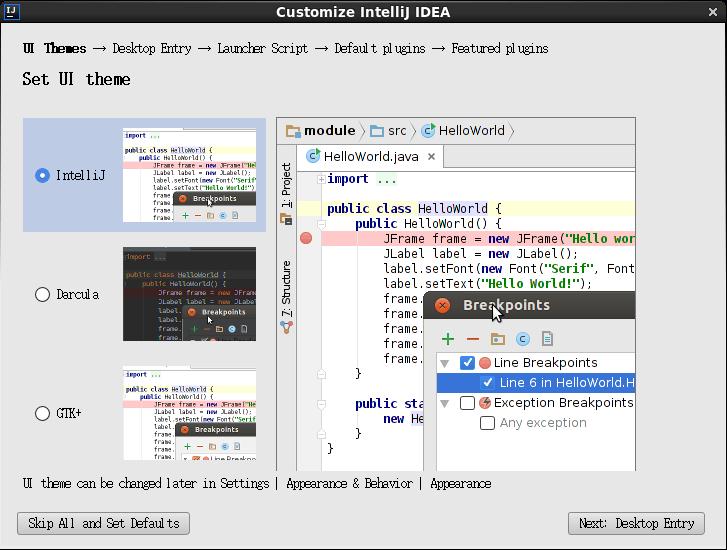Open the 7: Structure side tab
727x551 pixels.
pos(287,288)
